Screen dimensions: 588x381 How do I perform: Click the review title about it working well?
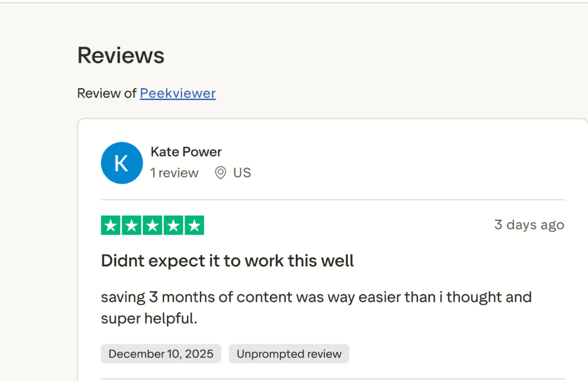[227, 261]
